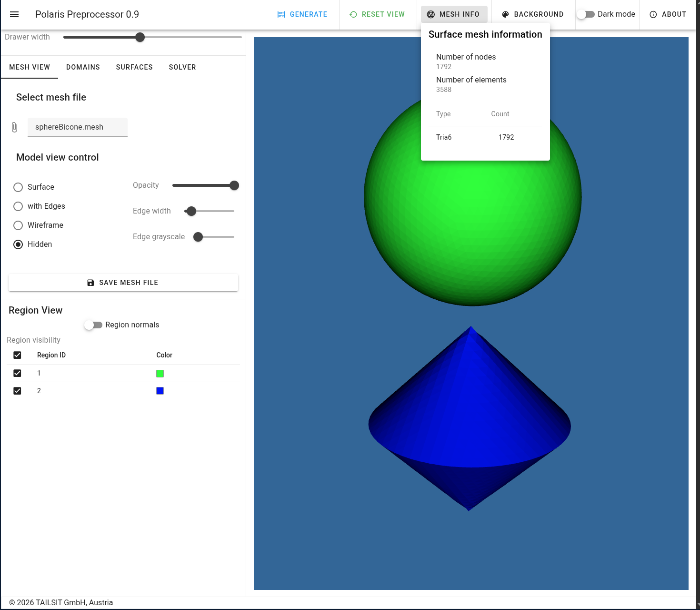Click the Tria6 element type cell
This screenshot has width=700, height=610.
(444, 137)
